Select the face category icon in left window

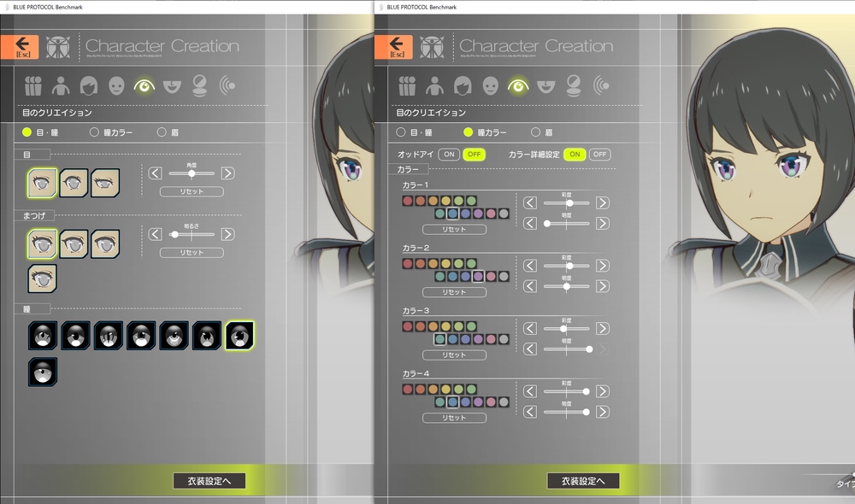[116, 85]
